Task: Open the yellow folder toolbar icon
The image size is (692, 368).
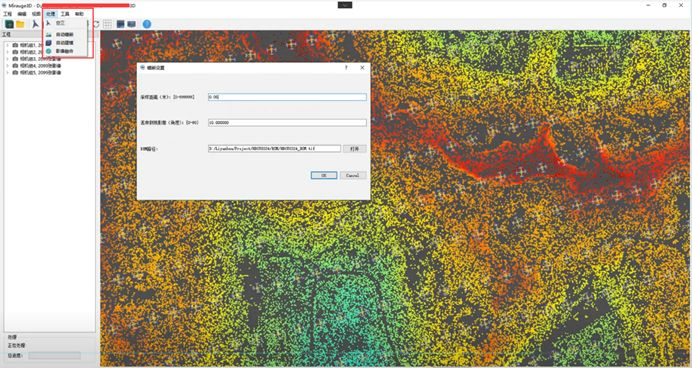Action: (20, 24)
